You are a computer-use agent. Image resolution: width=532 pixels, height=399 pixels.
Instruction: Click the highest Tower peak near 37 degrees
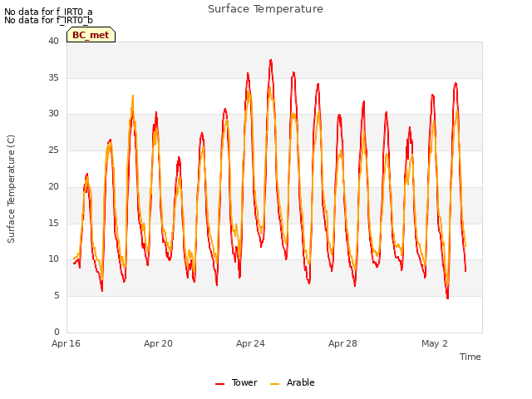(x=271, y=61)
